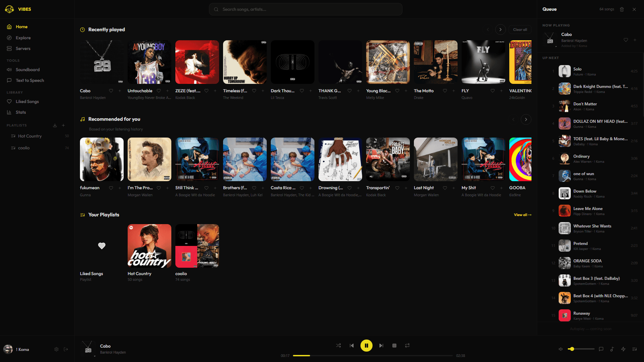View your listening Stats
Viewport: 644px width, 362px height.
tap(20, 112)
